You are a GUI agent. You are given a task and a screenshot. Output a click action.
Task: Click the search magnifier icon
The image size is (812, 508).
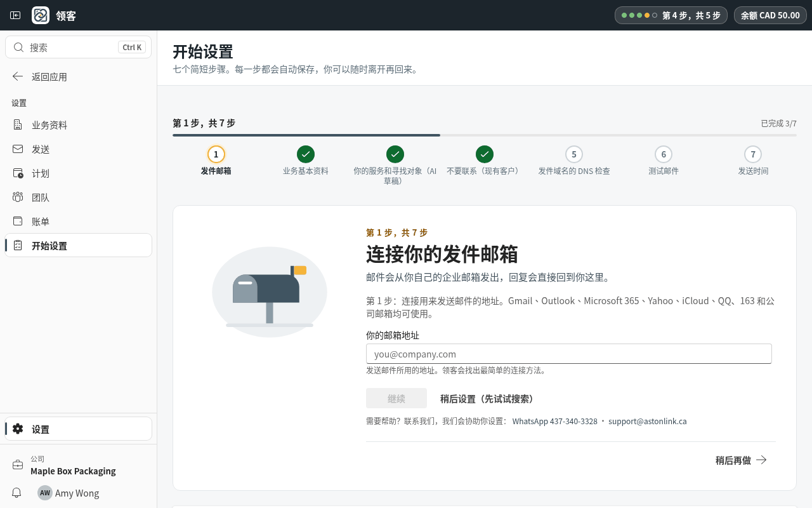18,48
